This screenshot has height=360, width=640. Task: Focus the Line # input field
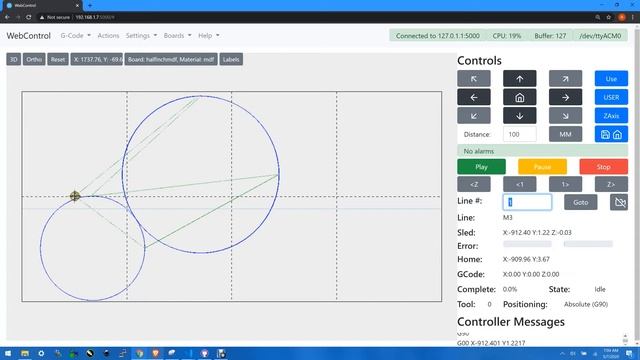coord(527,202)
